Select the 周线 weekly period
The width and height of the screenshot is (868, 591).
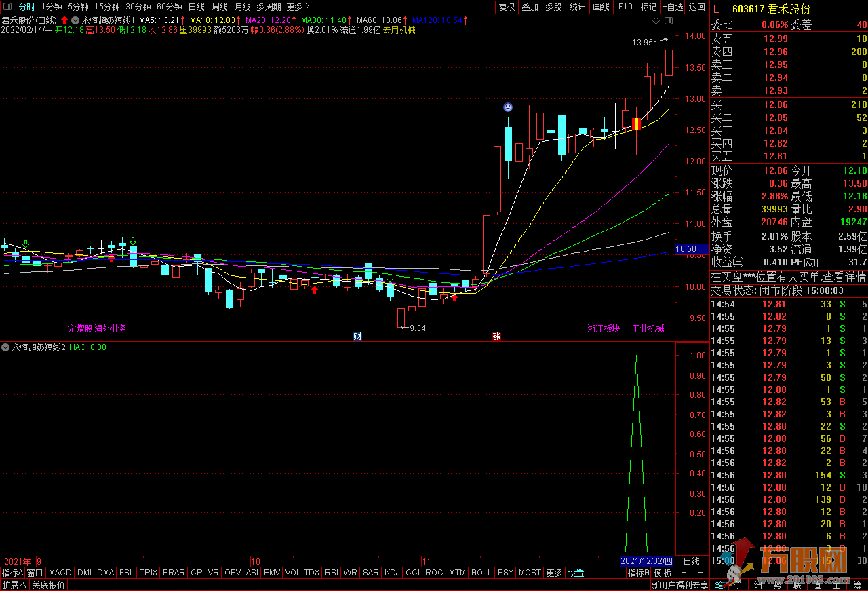[x=220, y=7]
